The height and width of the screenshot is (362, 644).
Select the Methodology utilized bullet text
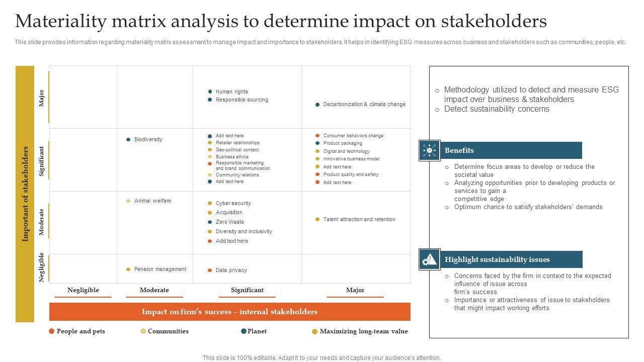coord(531,95)
